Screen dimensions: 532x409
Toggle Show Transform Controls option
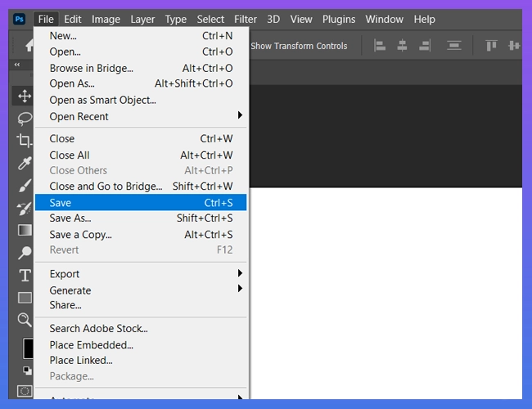tap(298, 46)
